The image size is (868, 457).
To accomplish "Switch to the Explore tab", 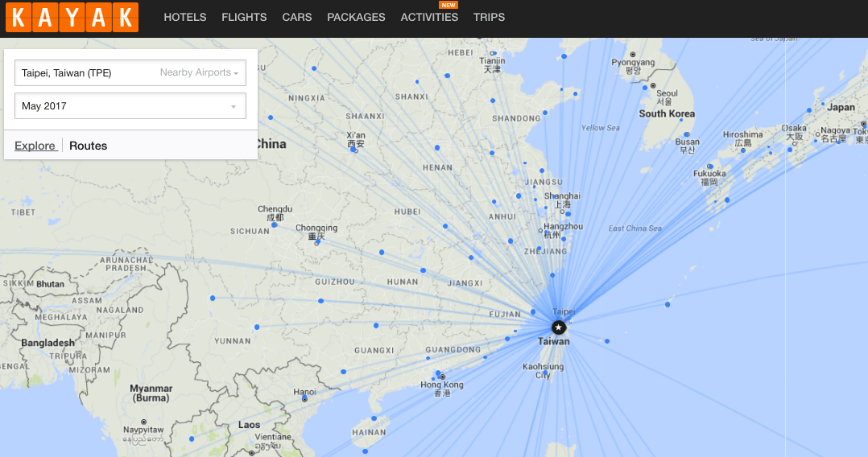I will pyautogui.click(x=35, y=146).
